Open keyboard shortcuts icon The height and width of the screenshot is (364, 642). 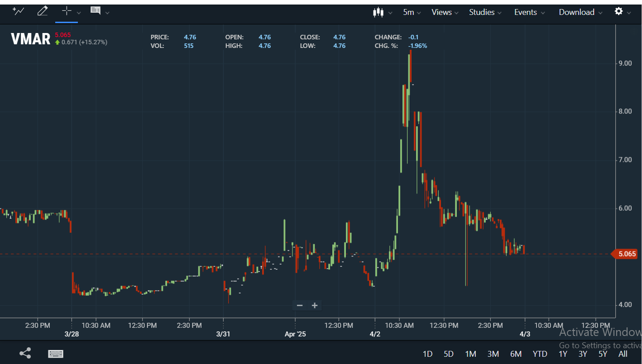coord(56,354)
